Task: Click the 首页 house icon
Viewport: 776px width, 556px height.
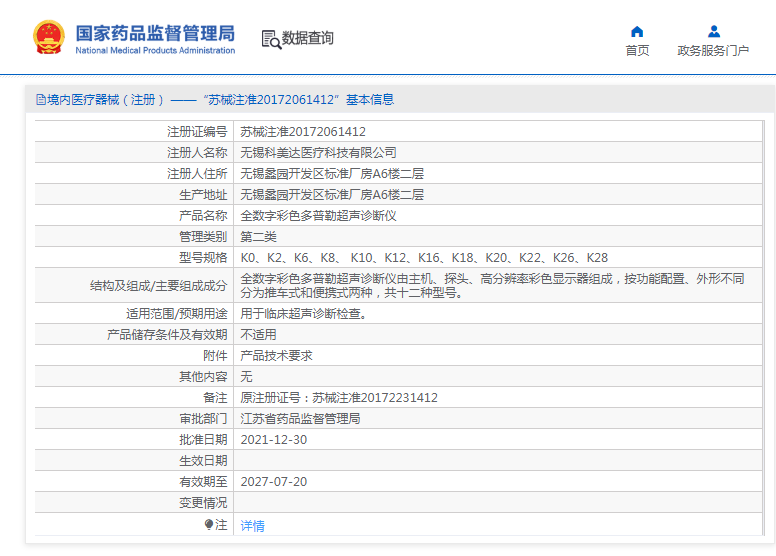Action: pos(637,31)
